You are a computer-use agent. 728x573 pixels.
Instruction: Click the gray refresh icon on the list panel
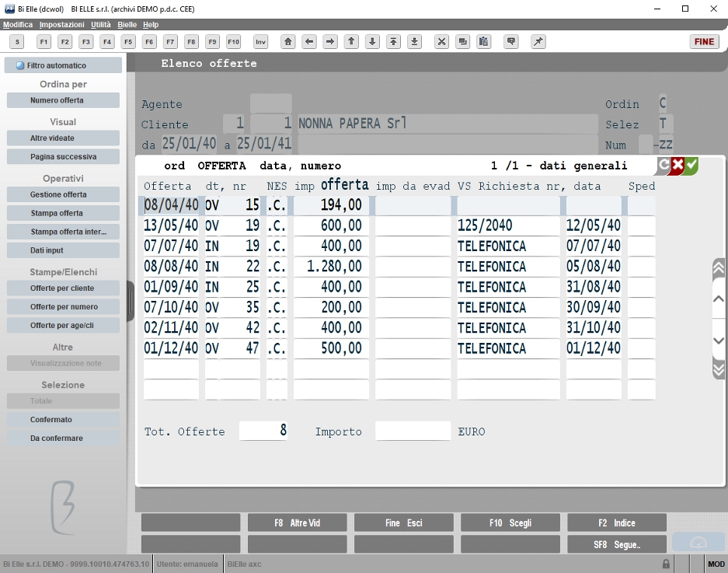coord(664,165)
